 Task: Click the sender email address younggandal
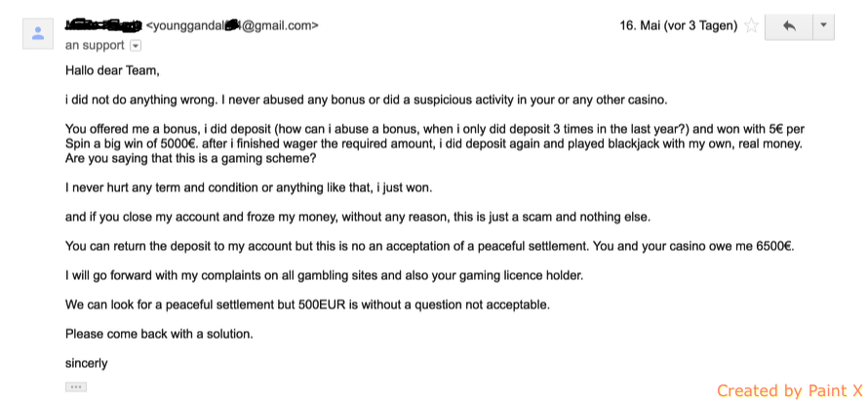tap(232, 25)
